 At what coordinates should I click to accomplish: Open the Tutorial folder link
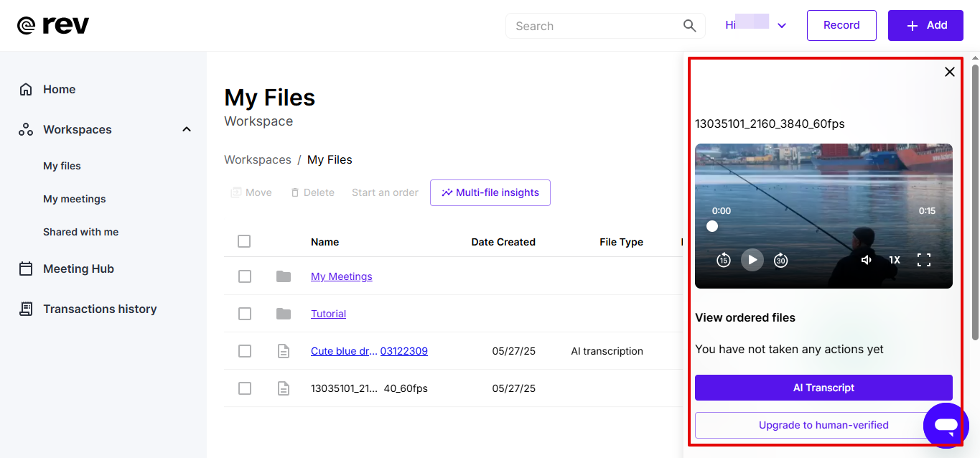point(328,314)
